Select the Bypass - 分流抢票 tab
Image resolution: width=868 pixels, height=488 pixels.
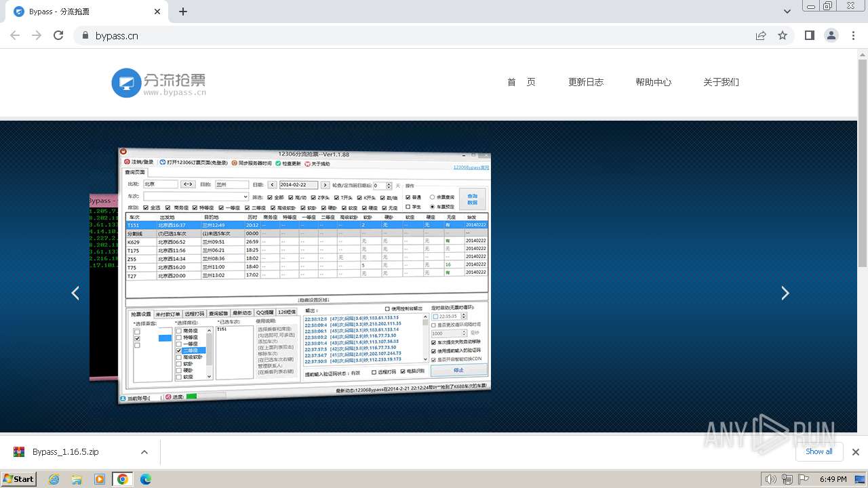pyautogui.click(x=88, y=12)
